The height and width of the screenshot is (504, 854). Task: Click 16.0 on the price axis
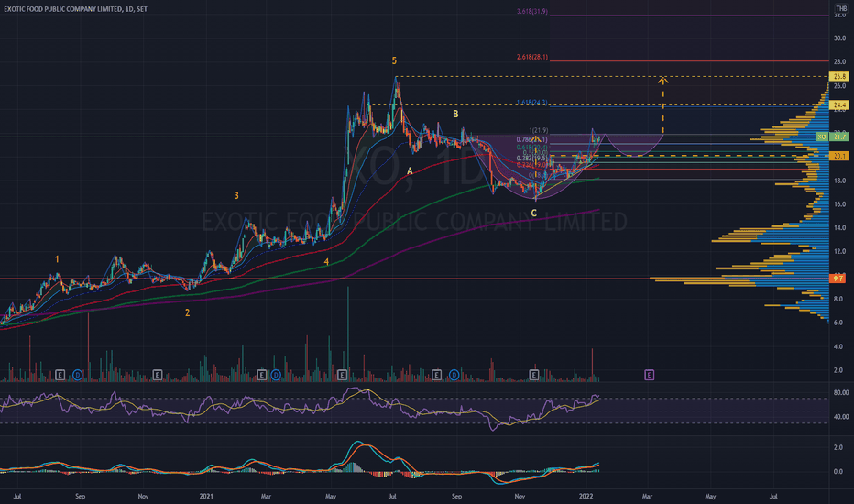pos(839,204)
